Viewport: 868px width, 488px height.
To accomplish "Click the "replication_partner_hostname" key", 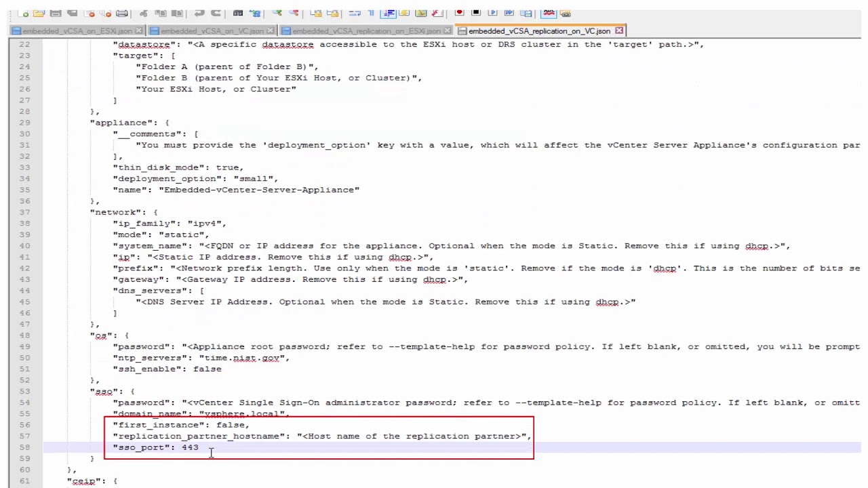I will click(x=199, y=436).
